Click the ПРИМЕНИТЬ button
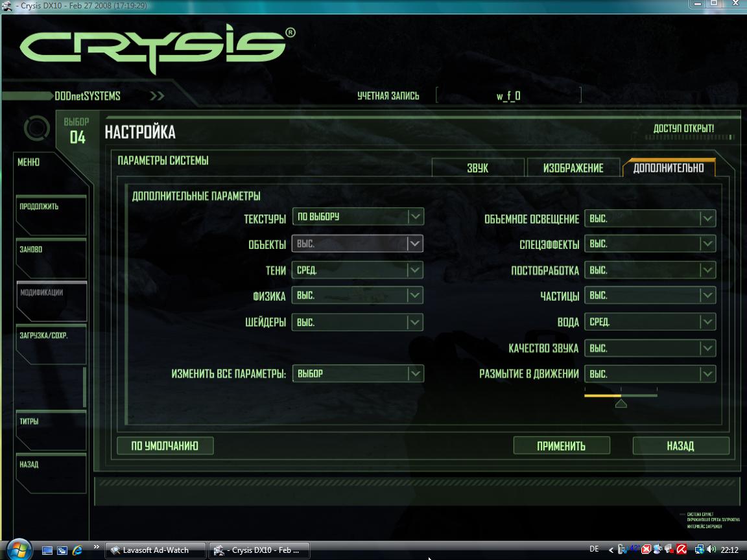Screen dimensions: 747x560 tap(561, 446)
